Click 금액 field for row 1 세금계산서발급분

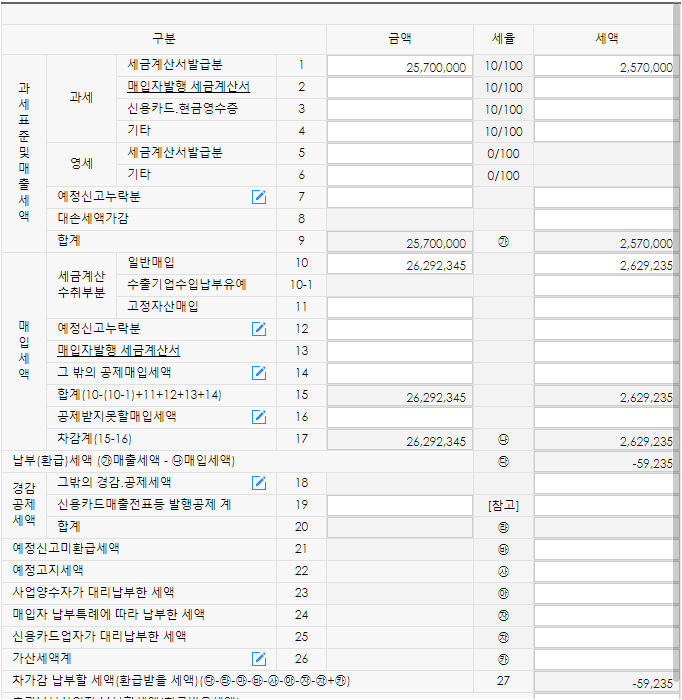pos(399,66)
